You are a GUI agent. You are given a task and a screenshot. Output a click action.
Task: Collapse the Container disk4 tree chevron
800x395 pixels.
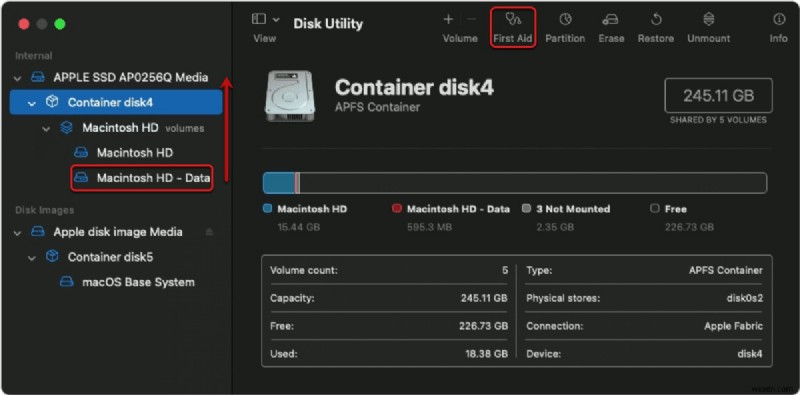click(32, 103)
